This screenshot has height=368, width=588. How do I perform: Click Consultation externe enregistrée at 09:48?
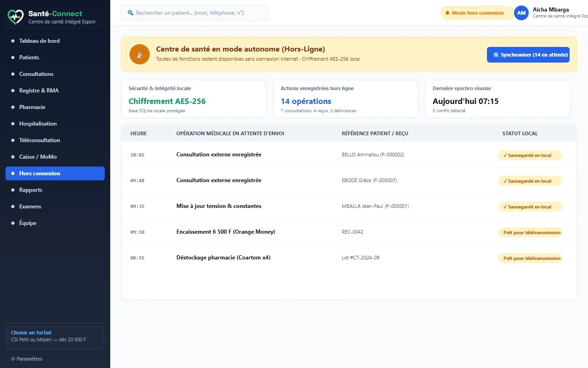(219, 180)
